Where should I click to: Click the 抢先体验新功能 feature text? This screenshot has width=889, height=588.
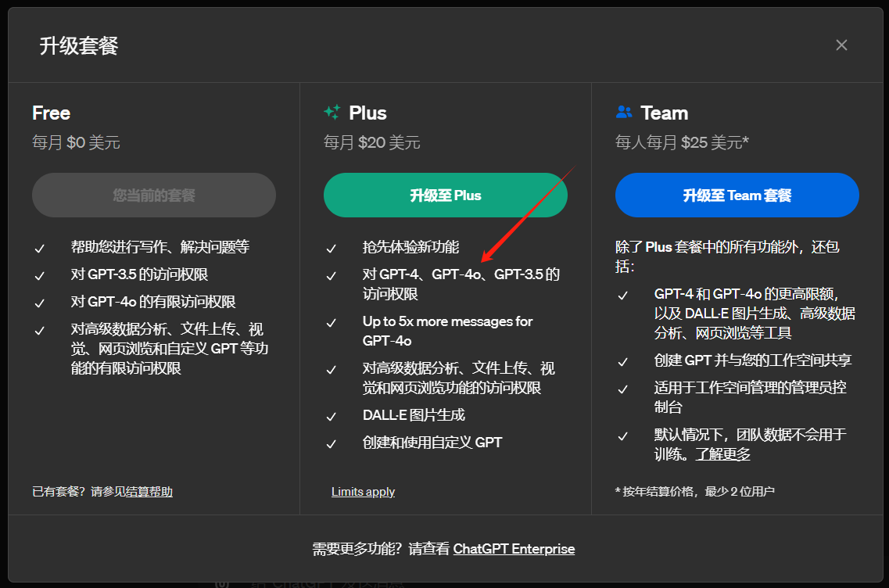[410, 247]
